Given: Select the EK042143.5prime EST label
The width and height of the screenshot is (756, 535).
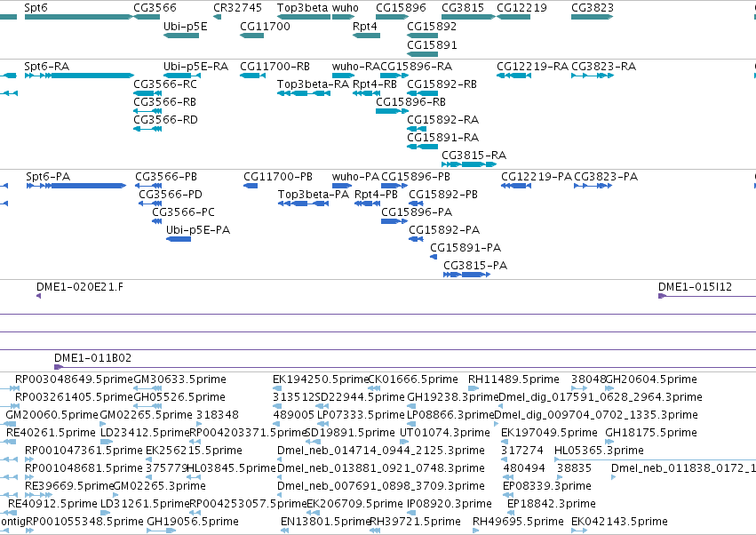Looking at the screenshot, I should click(619, 522).
